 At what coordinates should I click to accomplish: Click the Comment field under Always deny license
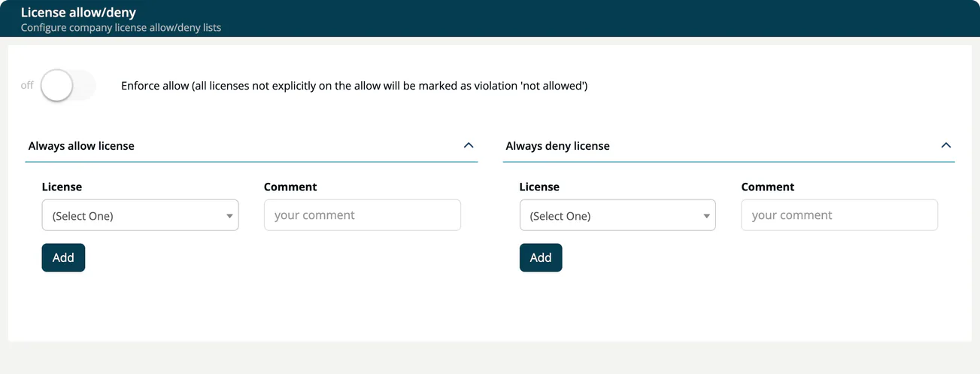click(839, 215)
